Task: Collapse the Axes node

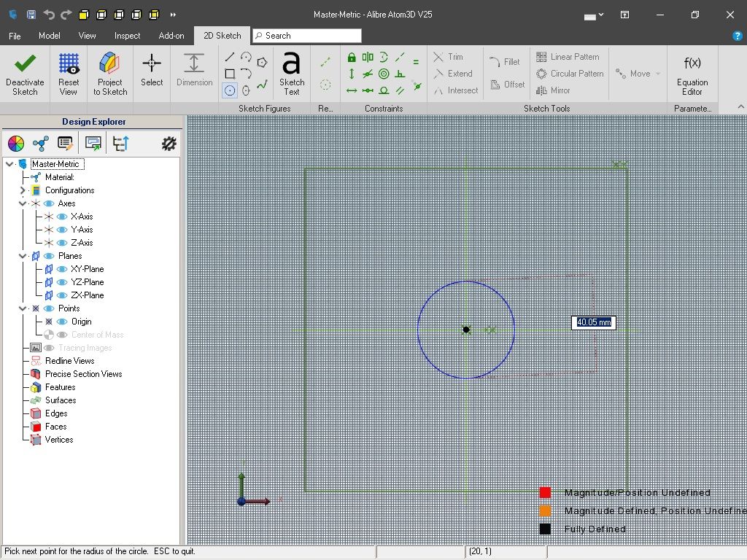Action: coord(23,204)
